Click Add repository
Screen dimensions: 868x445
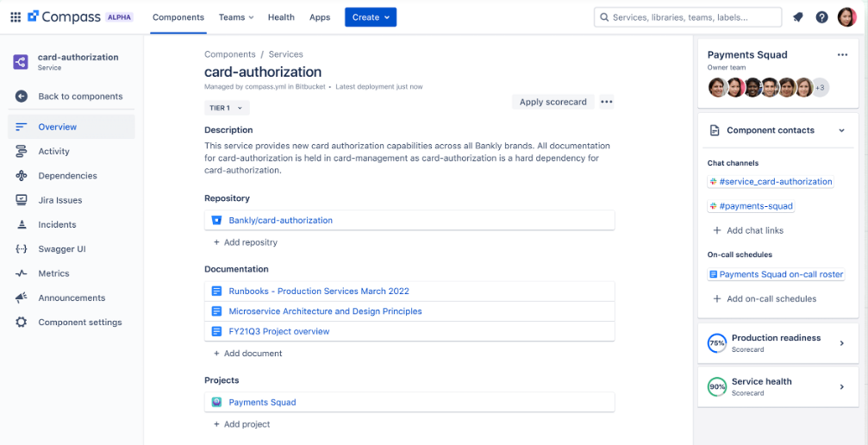(x=246, y=242)
